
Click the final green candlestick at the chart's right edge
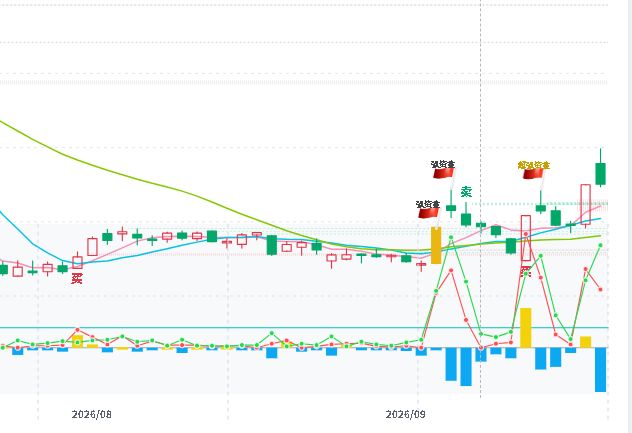click(601, 173)
